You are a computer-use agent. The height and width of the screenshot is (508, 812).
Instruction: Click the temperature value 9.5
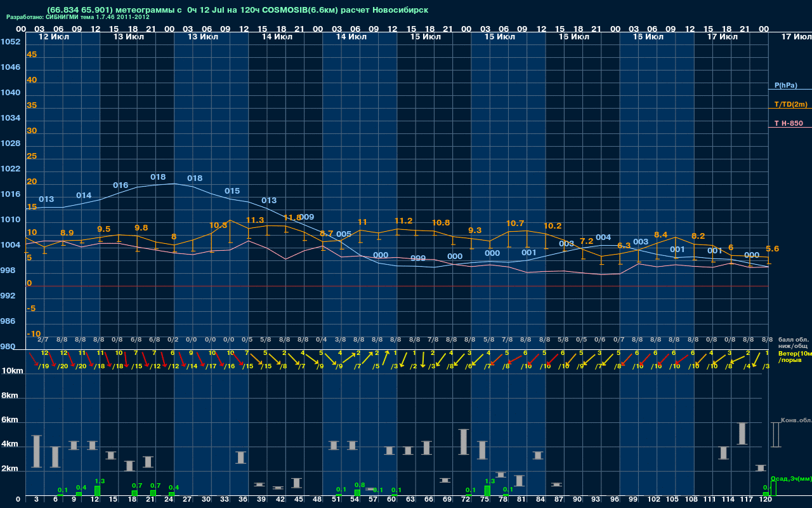104,229
